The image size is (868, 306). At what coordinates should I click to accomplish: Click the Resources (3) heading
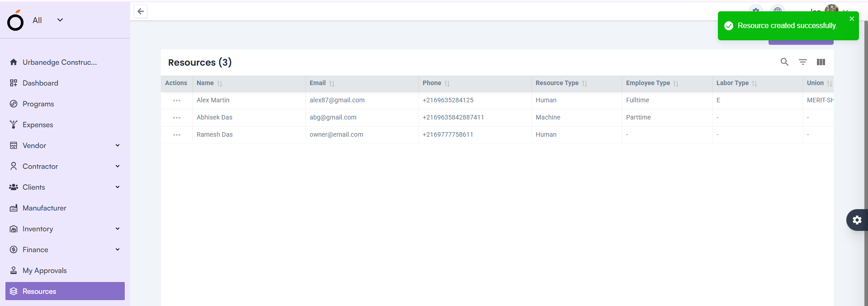tap(200, 62)
